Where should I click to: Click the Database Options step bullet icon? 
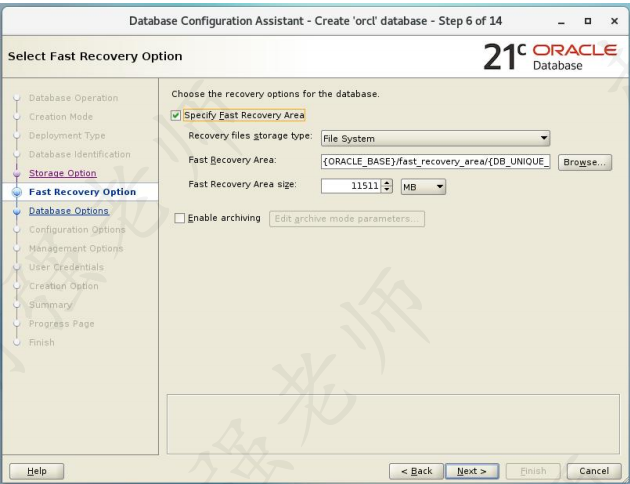point(17,211)
